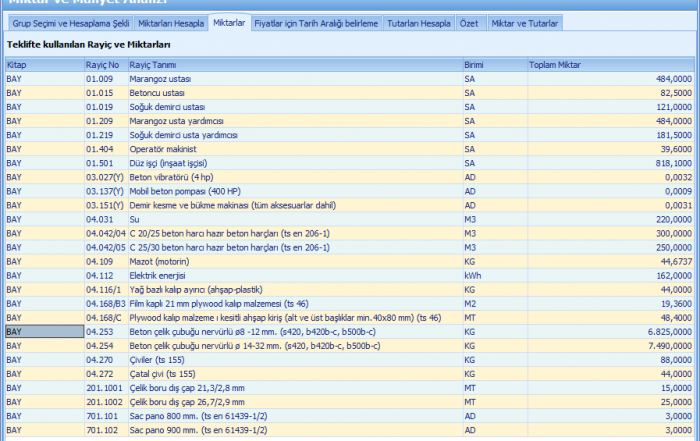This screenshot has height=441, width=700.
Task: Open Fiyatlar için Tarih Aralığı belirleme tab
Action: (315, 22)
